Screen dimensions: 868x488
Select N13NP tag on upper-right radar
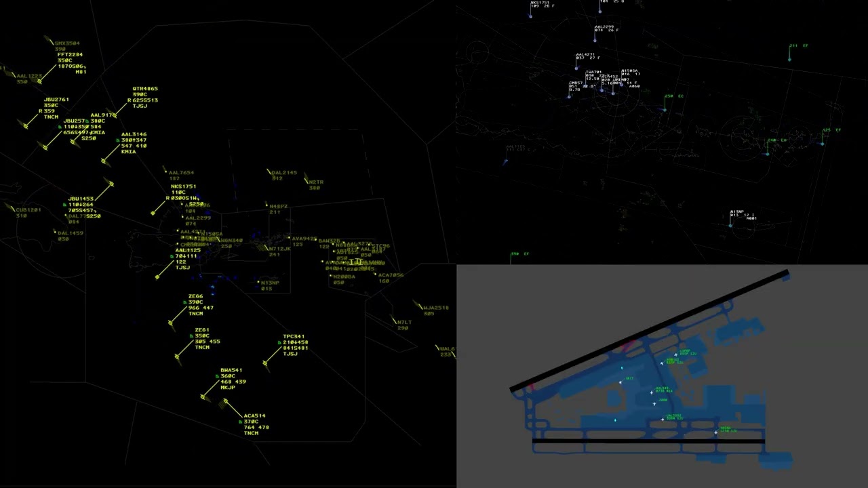point(743,215)
